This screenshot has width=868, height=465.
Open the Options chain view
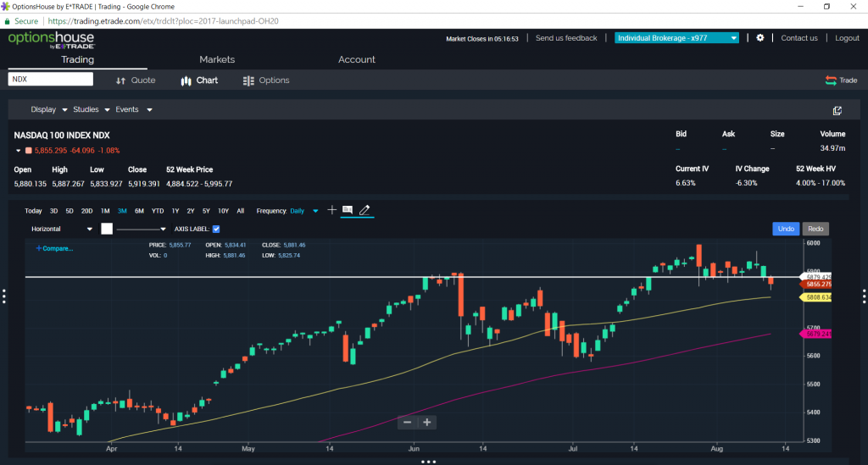265,80
